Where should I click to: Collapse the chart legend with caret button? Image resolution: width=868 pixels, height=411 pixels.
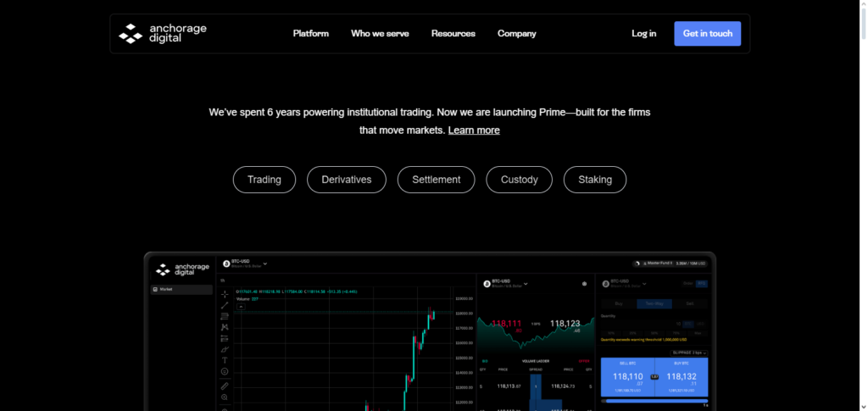click(240, 306)
